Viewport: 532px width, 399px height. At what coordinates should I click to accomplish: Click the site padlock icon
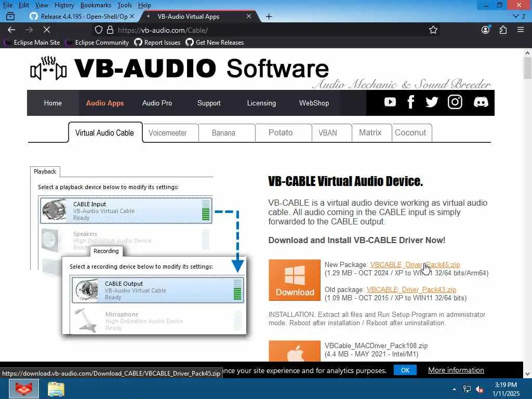110,30
